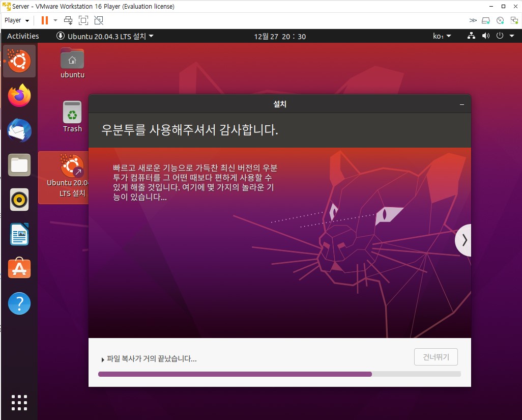This screenshot has height=420, width=522.
Task: Click the 건너뛰기 skip button
Action: [x=436, y=357]
